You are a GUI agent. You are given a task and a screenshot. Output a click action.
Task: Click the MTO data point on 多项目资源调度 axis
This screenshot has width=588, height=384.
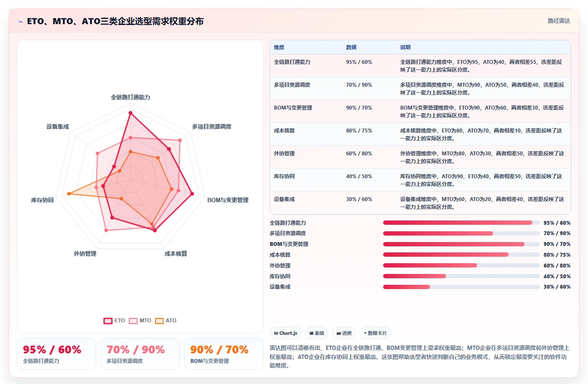(180, 140)
